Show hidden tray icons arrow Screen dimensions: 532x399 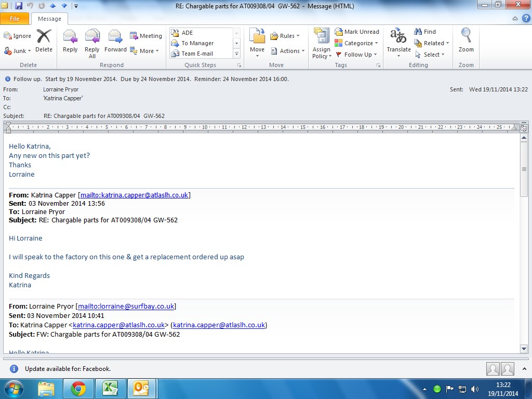(425, 389)
